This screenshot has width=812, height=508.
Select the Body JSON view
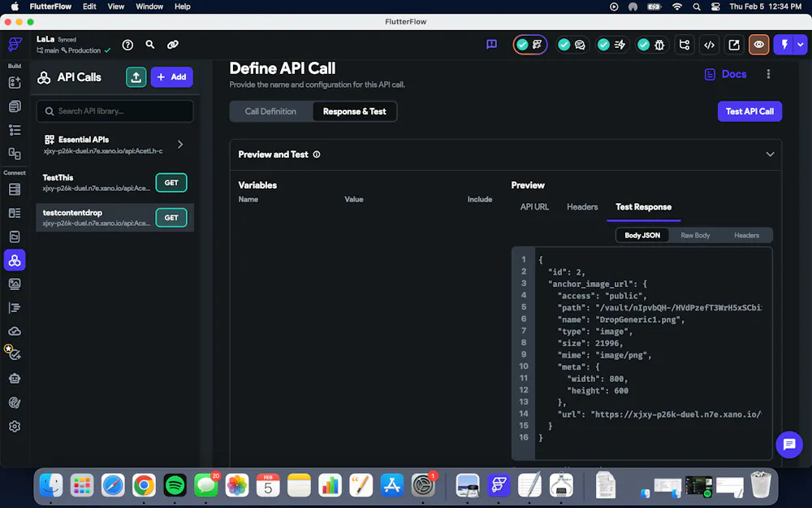pos(642,236)
